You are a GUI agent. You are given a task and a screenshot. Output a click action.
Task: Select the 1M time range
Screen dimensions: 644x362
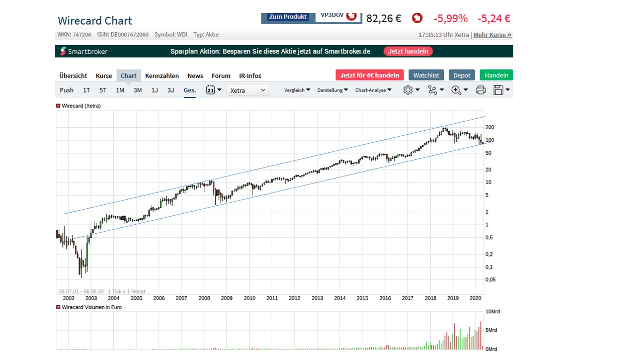point(120,90)
